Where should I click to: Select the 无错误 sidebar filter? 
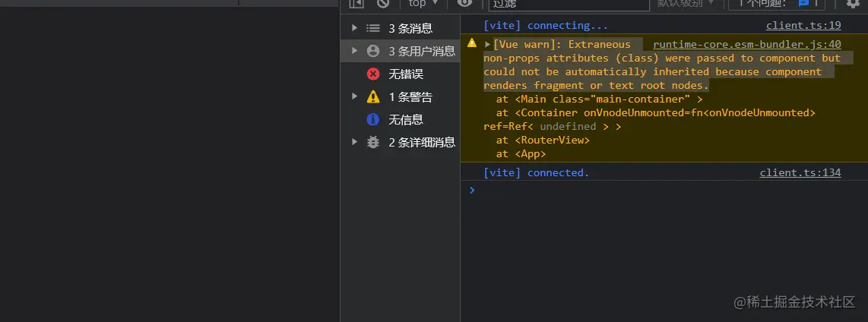click(406, 74)
